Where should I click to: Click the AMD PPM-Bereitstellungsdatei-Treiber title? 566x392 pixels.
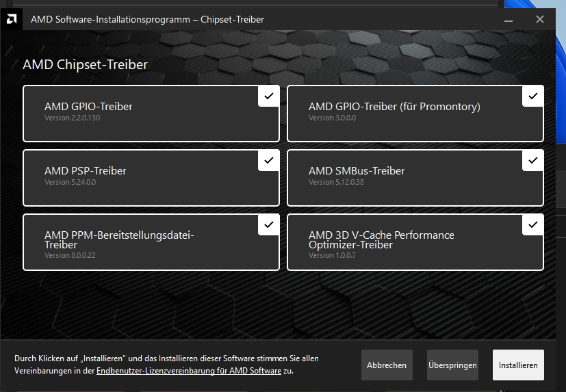(119, 239)
